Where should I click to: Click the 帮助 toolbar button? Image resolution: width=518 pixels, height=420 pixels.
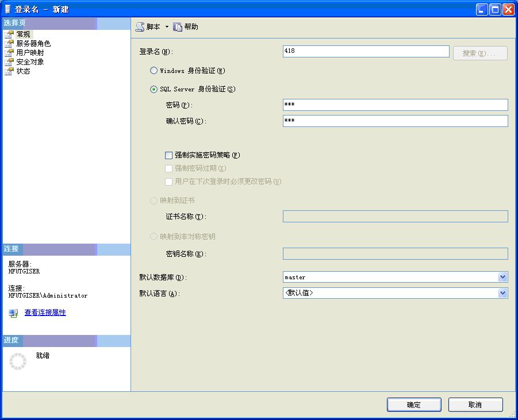186,27
